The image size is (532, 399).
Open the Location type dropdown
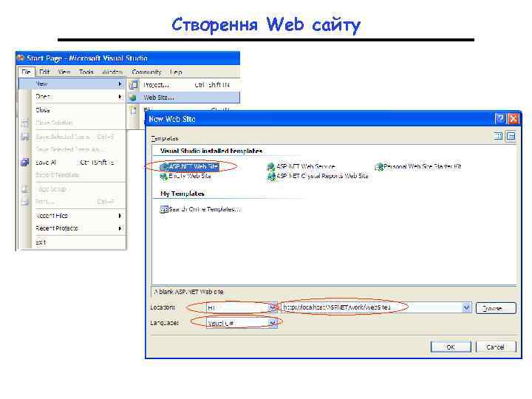point(273,307)
